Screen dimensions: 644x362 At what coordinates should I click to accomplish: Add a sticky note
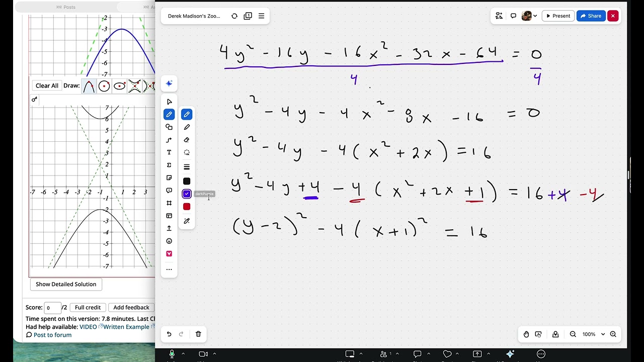pos(169,178)
